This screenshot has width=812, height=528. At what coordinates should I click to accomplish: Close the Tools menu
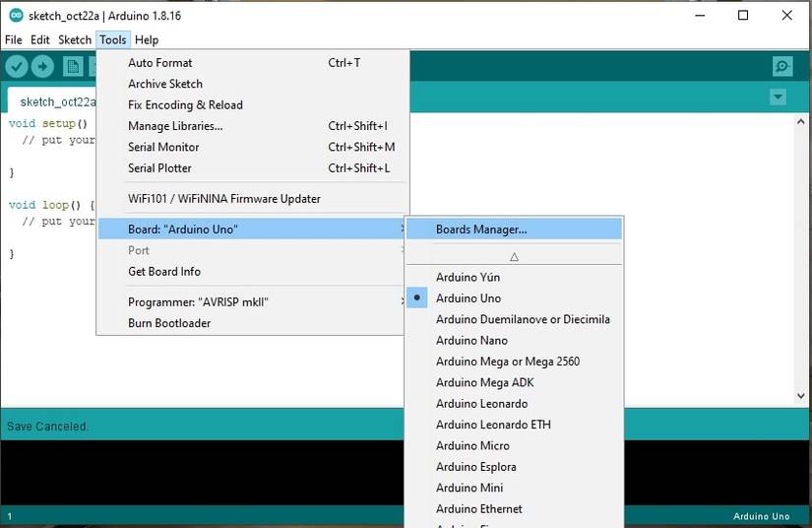pyautogui.click(x=113, y=40)
